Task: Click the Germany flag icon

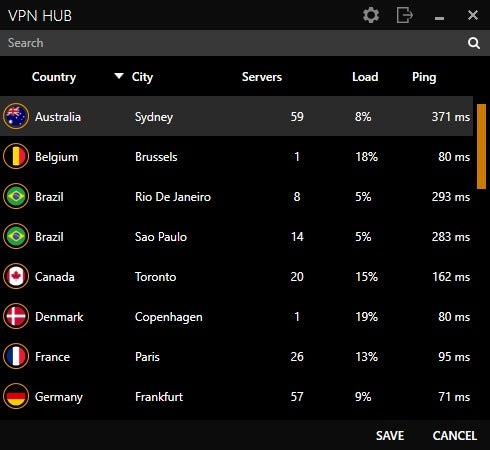Action: [x=16, y=396]
